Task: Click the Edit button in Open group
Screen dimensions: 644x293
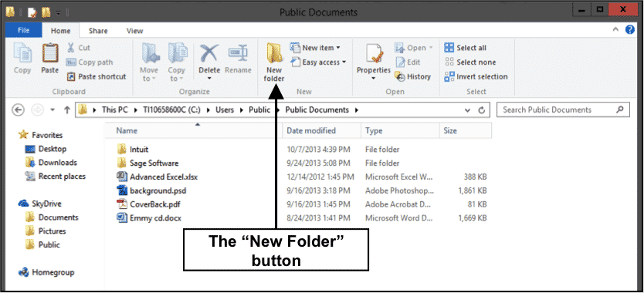Action: click(408, 62)
